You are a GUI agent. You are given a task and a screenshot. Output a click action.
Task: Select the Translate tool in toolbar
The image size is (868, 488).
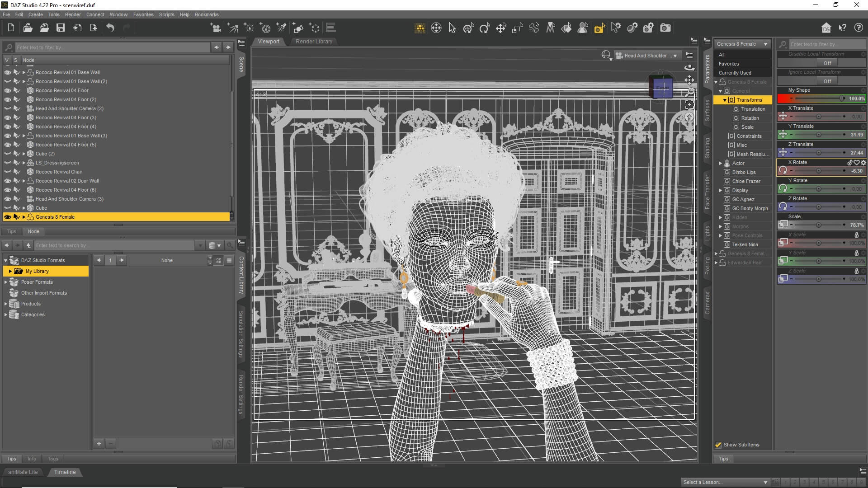(x=501, y=28)
